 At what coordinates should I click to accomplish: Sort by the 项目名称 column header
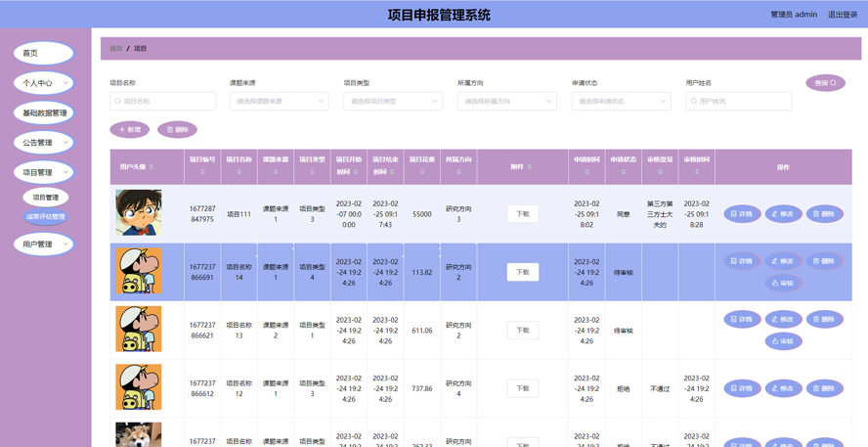pos(239,166)
